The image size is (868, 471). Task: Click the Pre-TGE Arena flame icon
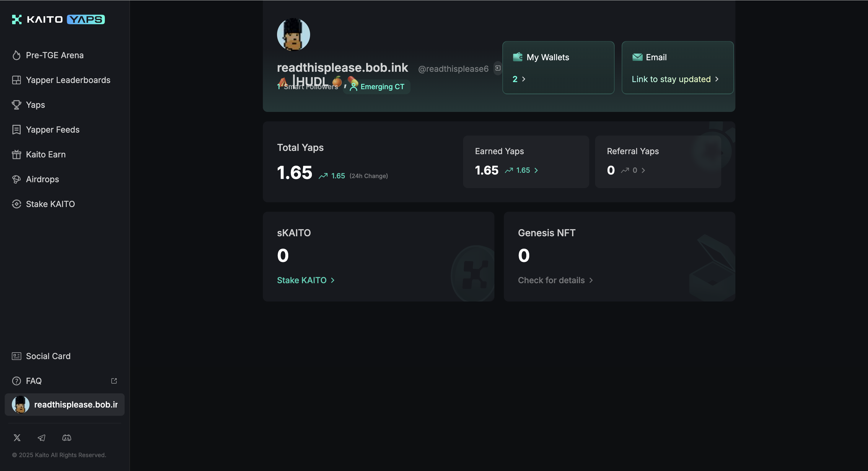coord(17,55)
